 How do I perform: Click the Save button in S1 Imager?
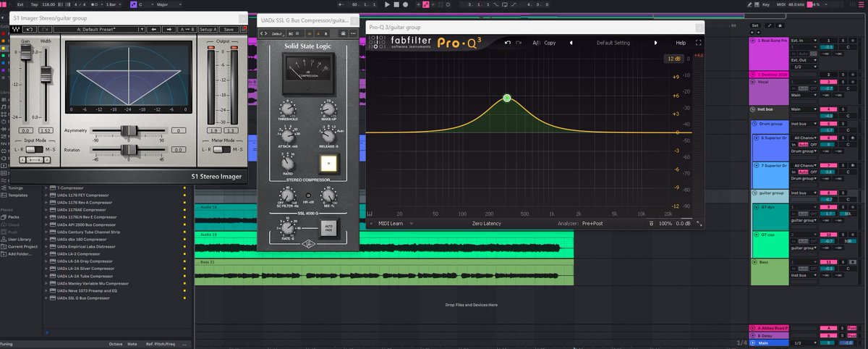[x=229, y=30]
